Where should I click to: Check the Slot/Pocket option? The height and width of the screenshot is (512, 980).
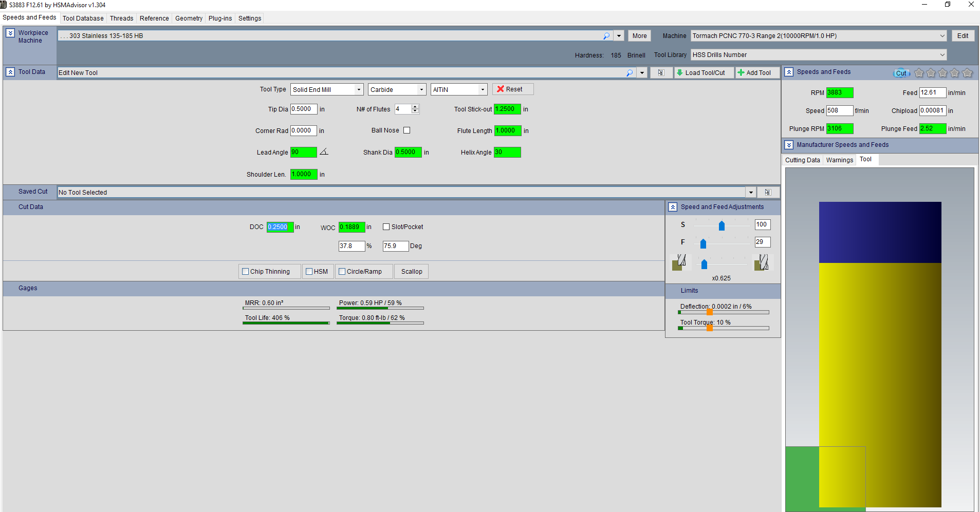click(x=386, y=227)
